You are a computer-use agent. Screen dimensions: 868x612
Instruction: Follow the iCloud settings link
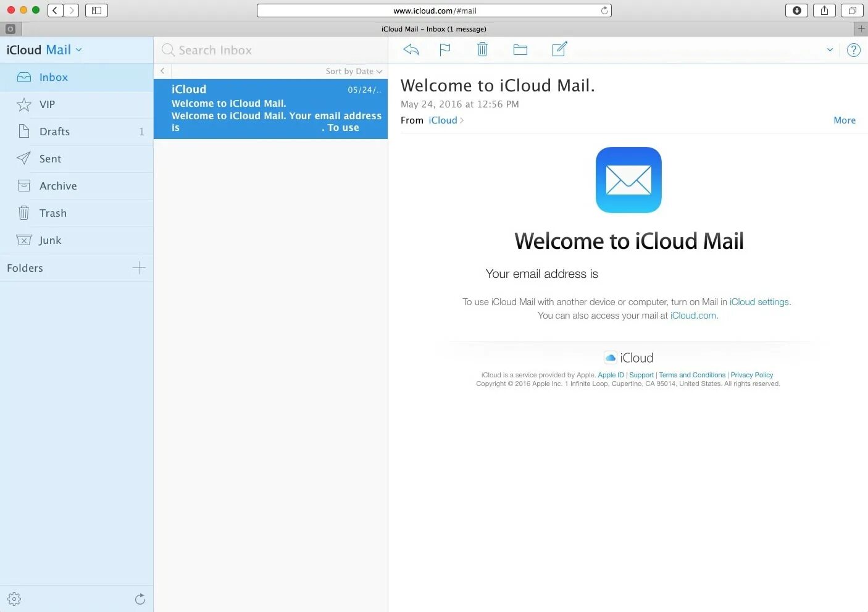pos(759,302)
